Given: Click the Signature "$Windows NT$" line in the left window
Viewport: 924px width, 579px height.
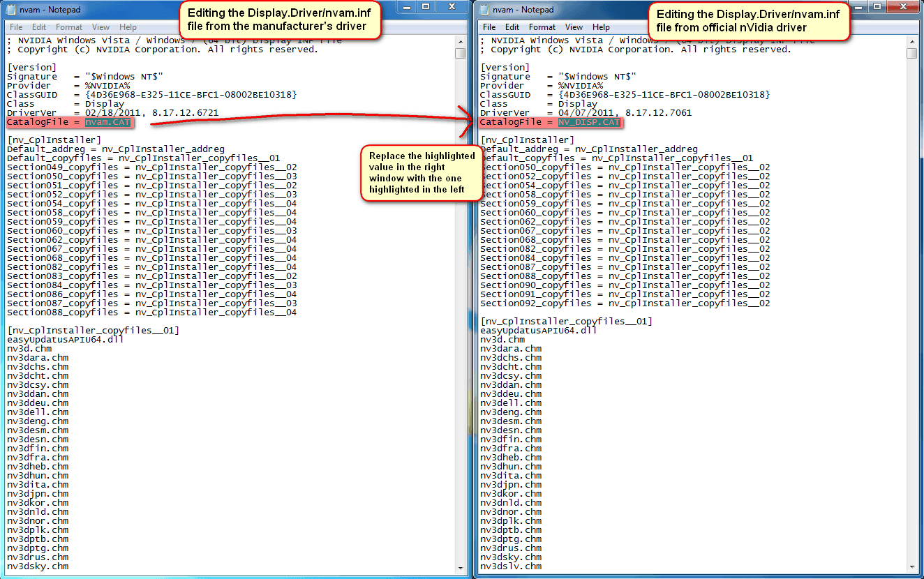Looking at the screenshot, I should coord(85,77).
